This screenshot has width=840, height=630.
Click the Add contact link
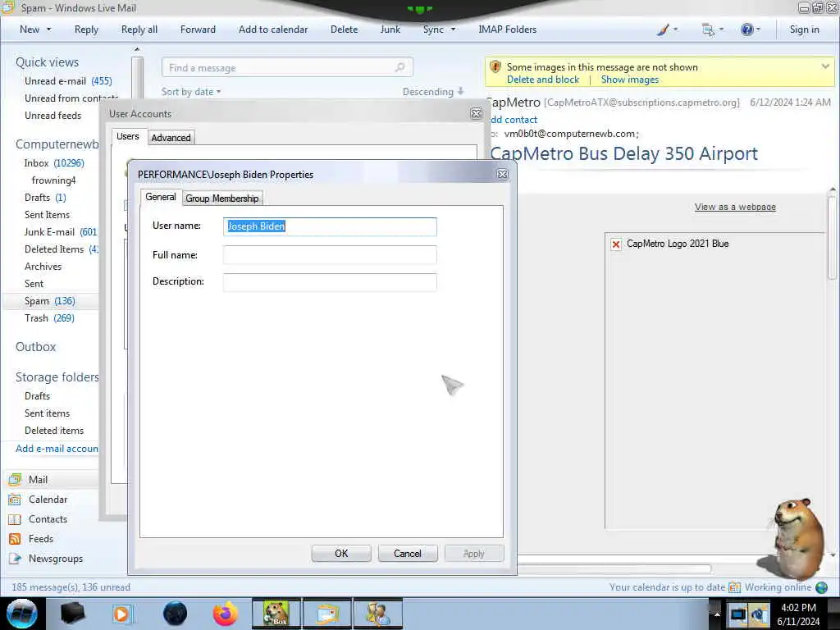514,120
